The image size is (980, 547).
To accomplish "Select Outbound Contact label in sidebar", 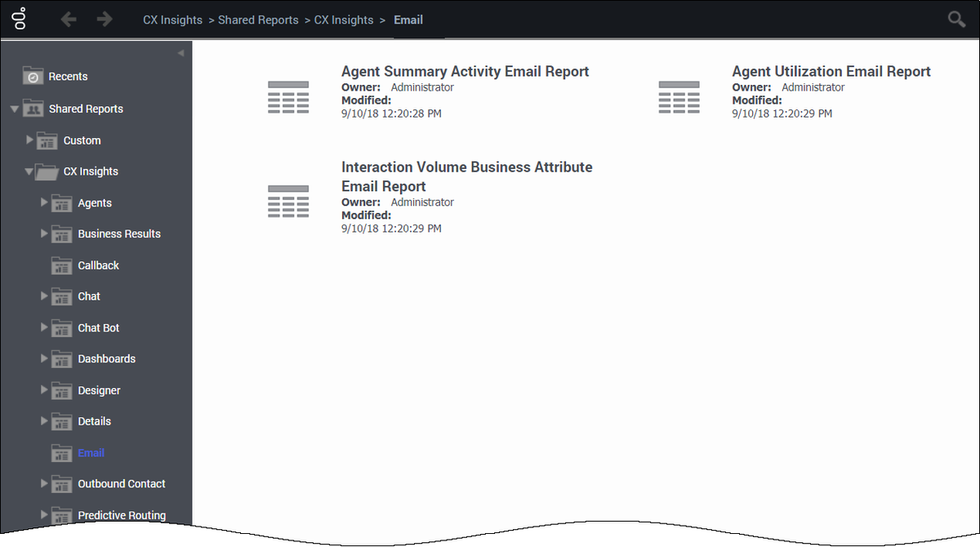I will pyautogui.click(x=122, y=484).
